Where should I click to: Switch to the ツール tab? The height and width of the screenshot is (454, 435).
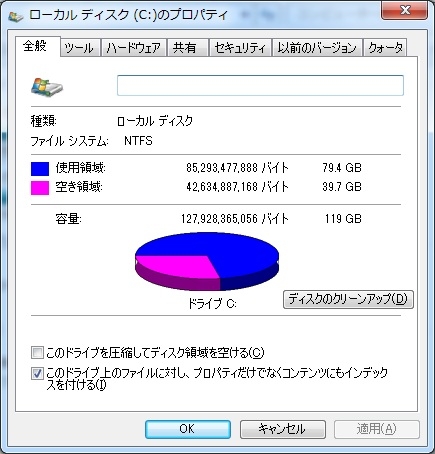coord(79,48)
